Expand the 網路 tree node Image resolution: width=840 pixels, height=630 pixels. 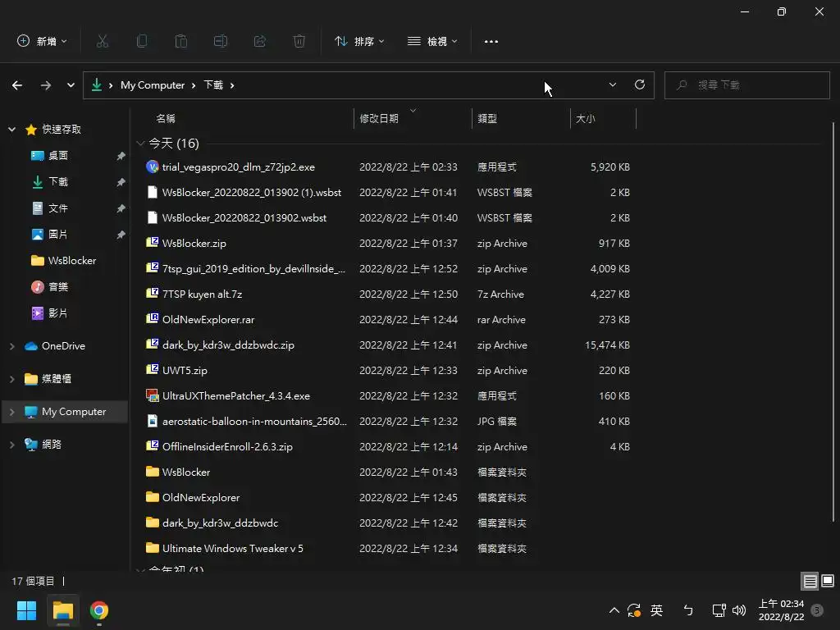tap(11, 444)
